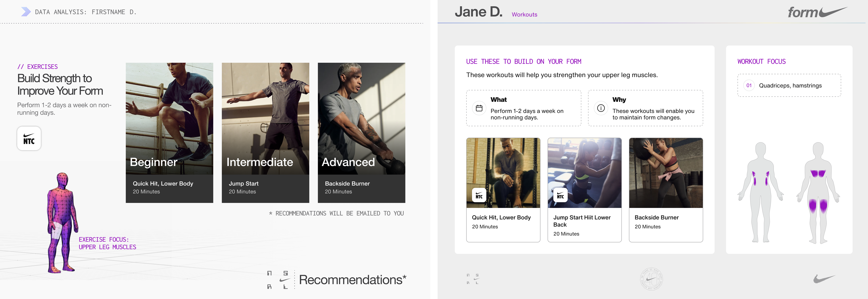The image size is (868, 299).
Task: Select the Advanced Backside Burner card
Action: (362, 133)
